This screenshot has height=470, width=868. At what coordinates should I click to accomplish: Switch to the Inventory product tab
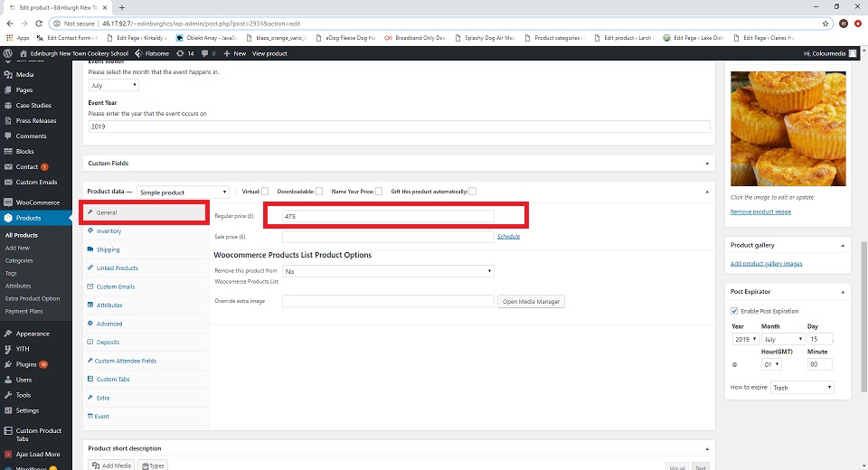click(108, 231)
